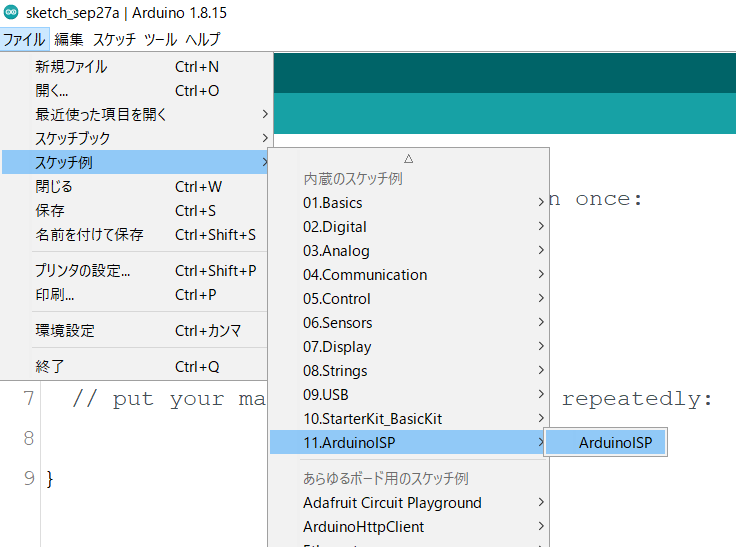Click the scroll-up triangle in examples list
The width and height of the screenshot is (736, 547).
408,158
